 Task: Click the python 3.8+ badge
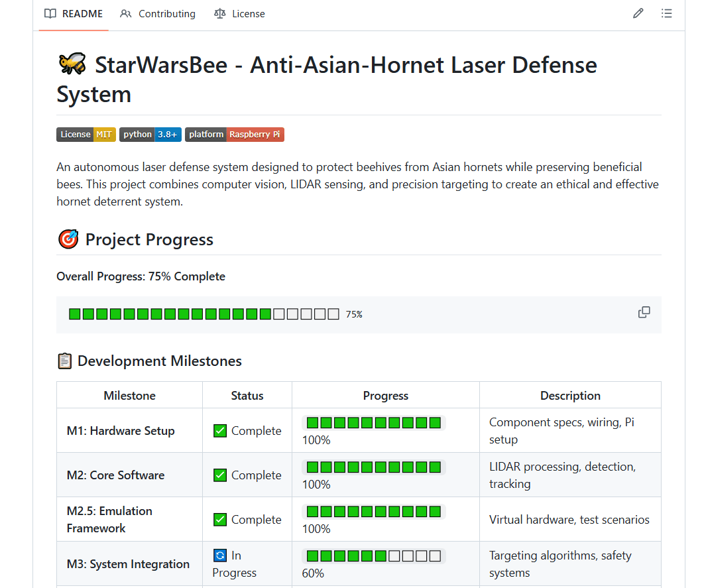click(x=150, y=134)
